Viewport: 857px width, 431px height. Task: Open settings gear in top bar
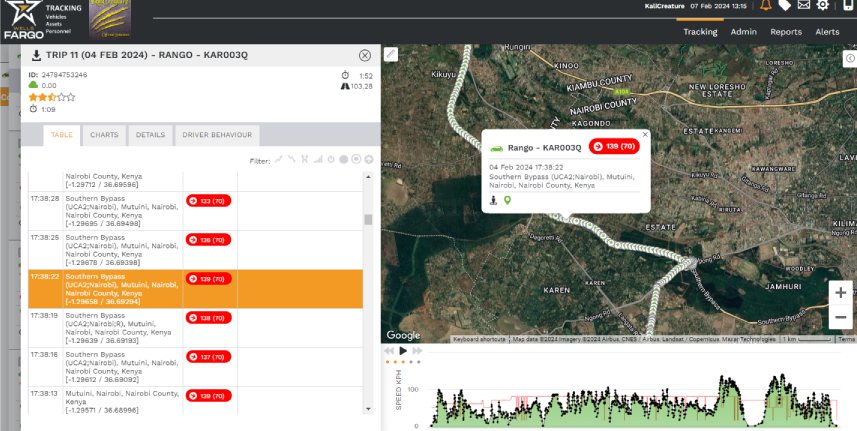pos(823,6)
